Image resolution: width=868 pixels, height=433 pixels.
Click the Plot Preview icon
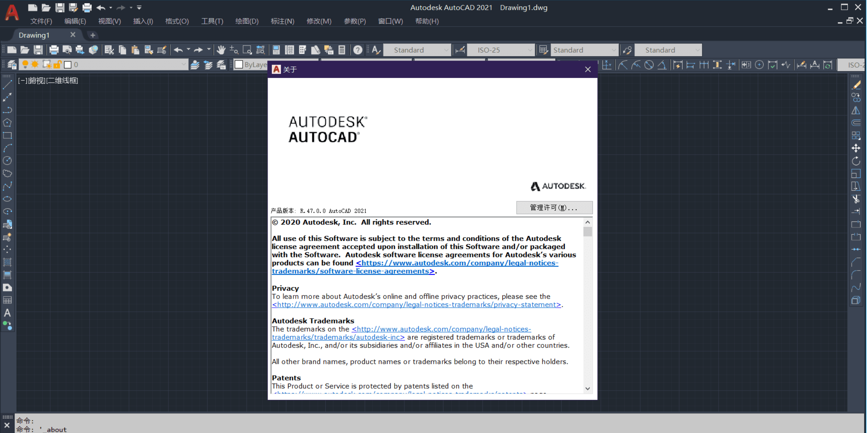tap(67, 50)
